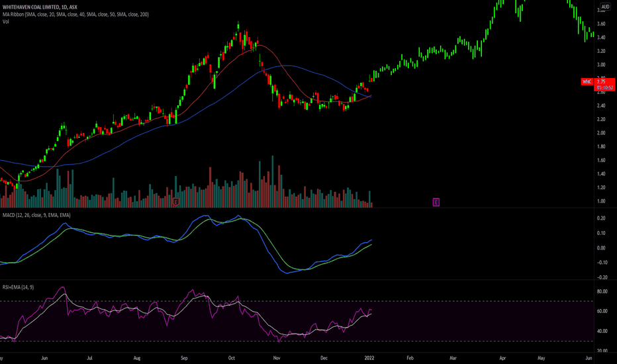Image resolution: width=617 pixels, height=364 pixels.
Task: Click the Jun label after May on time axis
Action: [x=589, y=358]
